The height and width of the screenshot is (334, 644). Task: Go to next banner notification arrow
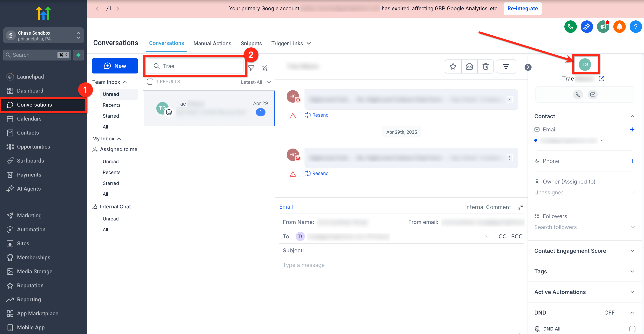pos(118,9)
